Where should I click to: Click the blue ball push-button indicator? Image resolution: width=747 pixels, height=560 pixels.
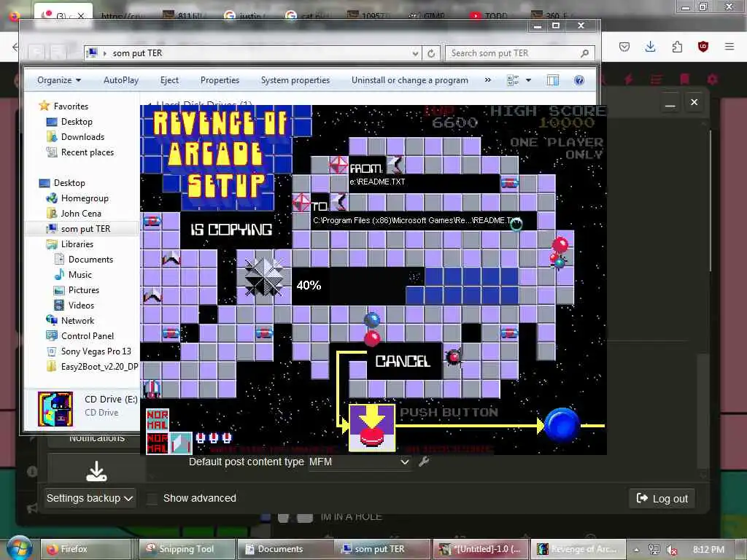tap(562, 425)
